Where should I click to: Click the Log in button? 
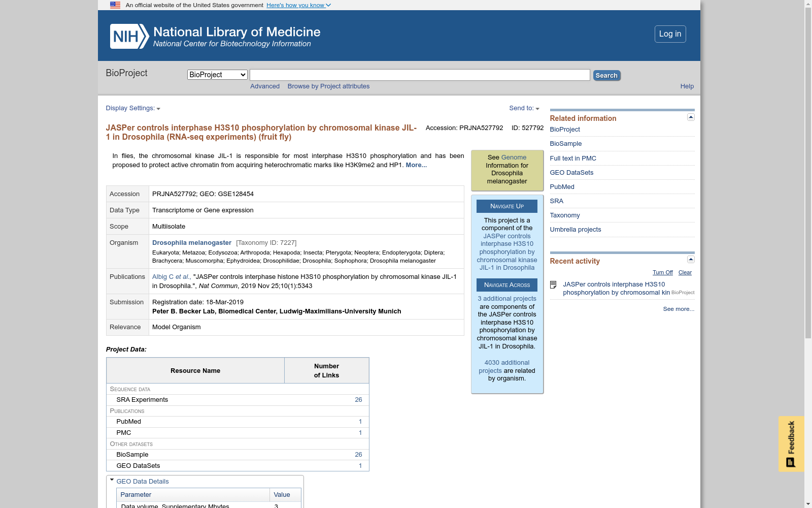pos(670,34)
